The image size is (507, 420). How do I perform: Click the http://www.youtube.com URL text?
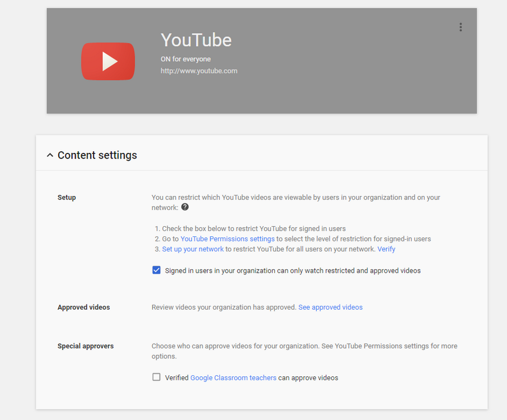(199, 71)
